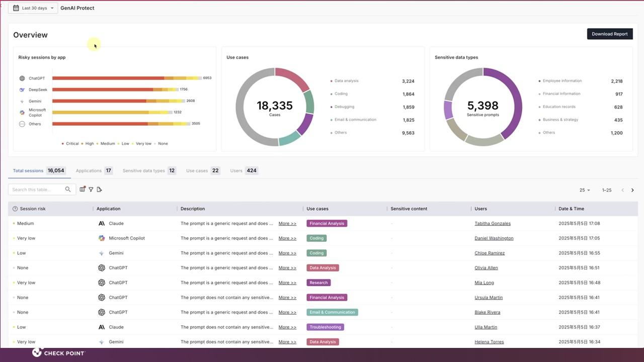
Task: Click Education records legend entry
Action: pyautogui.click(x=581, y=107)
